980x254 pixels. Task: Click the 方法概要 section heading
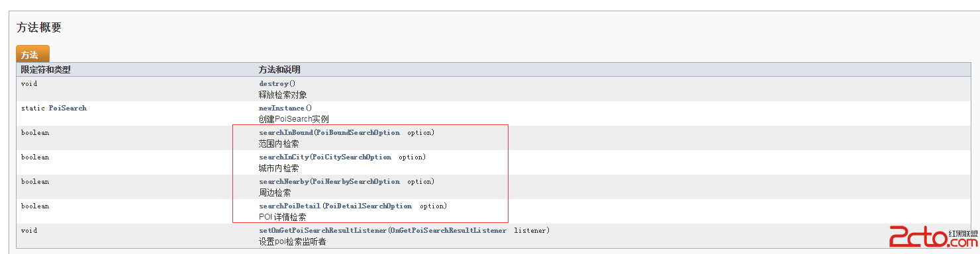(x=39, y=28)
